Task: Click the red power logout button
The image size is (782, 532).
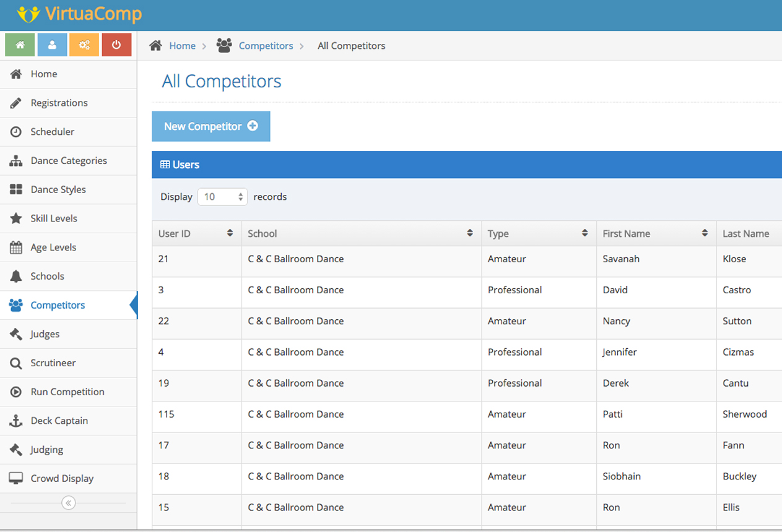Action: [x=116, y=45]
